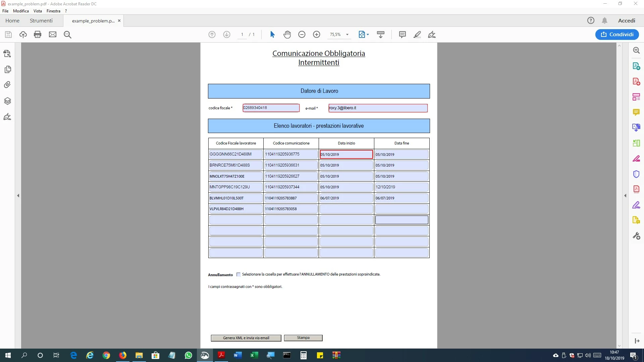Select the Highlight text pen tool
This screenshot has height=362, width=644.
pos(417,35)
